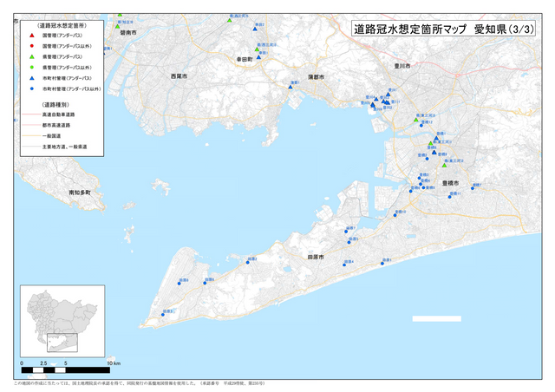This screenshot has height=392, width=555.
Task: Click the Aichi prefecture inset locator map
Action: click(x=62, y=321)
